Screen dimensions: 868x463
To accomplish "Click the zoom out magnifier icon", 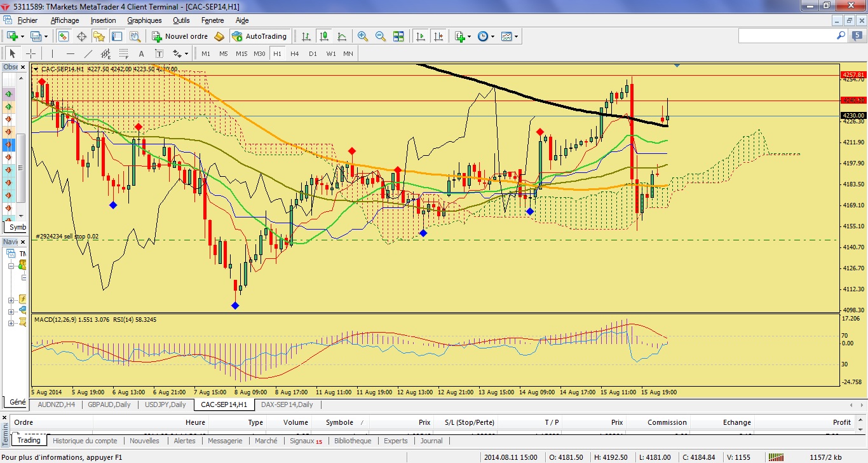I will (381, 36).
